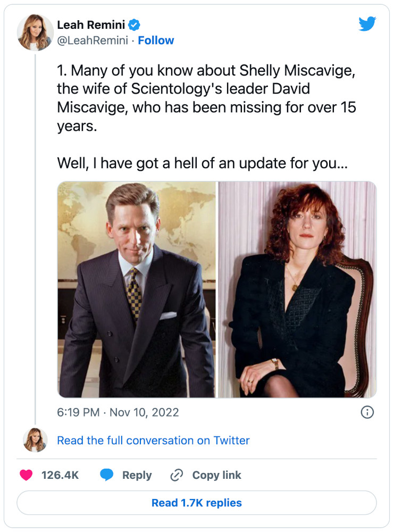Click the chain link copy icon

click(x=177, y=475)
